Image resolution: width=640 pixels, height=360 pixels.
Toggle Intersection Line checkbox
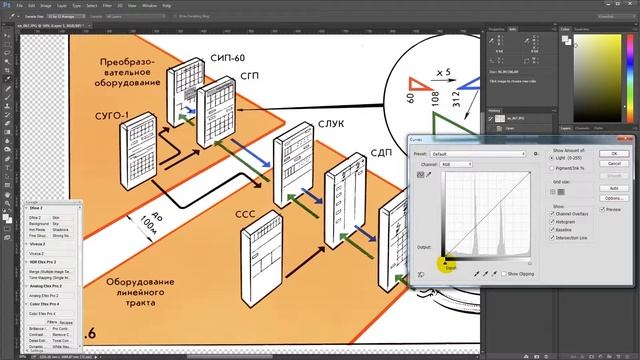pos(552,238)
